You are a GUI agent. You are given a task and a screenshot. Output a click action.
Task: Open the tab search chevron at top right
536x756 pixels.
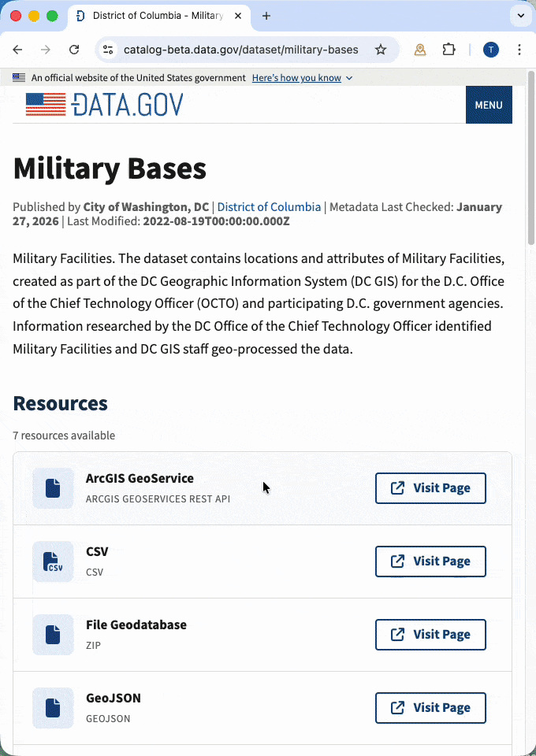click(x=520, y=16)
